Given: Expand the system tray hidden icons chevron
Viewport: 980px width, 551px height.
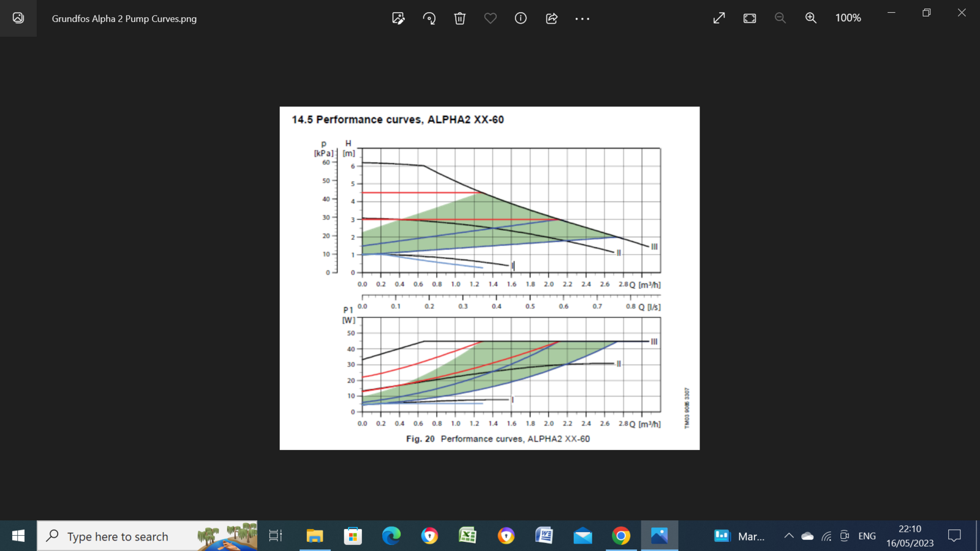Looking at the screenshot, I should click(789, 536).
